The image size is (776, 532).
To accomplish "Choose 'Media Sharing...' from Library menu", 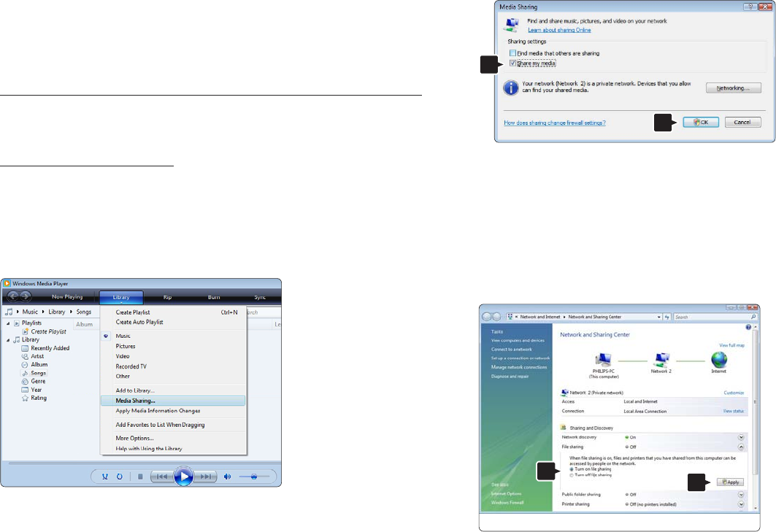I will tap(136, 400).
